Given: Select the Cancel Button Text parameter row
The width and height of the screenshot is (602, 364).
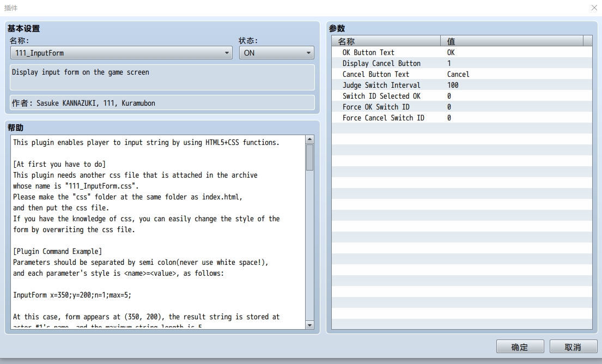Looking at the screenshot, I should [462, 74].
